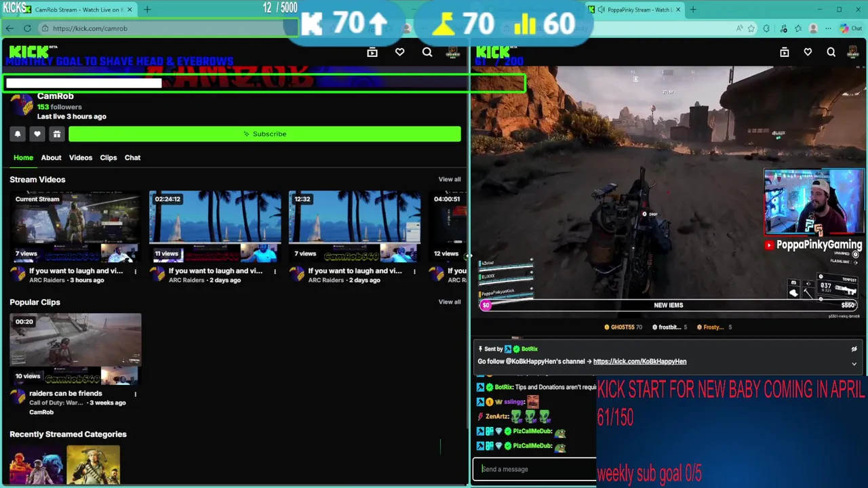Open the options menu for the 3 hours ago video
This screenshot has width=868, height=488.
pos(135,272)
